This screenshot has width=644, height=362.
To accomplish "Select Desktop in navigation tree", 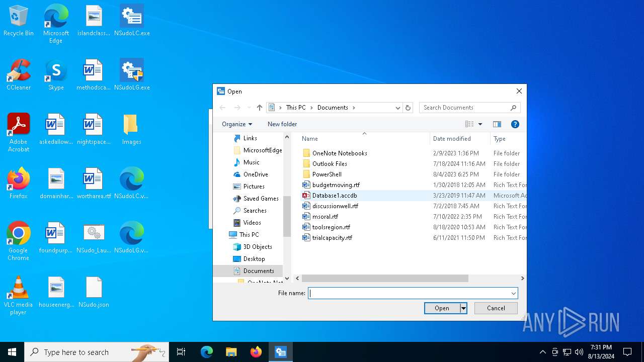I will (254, 259).
